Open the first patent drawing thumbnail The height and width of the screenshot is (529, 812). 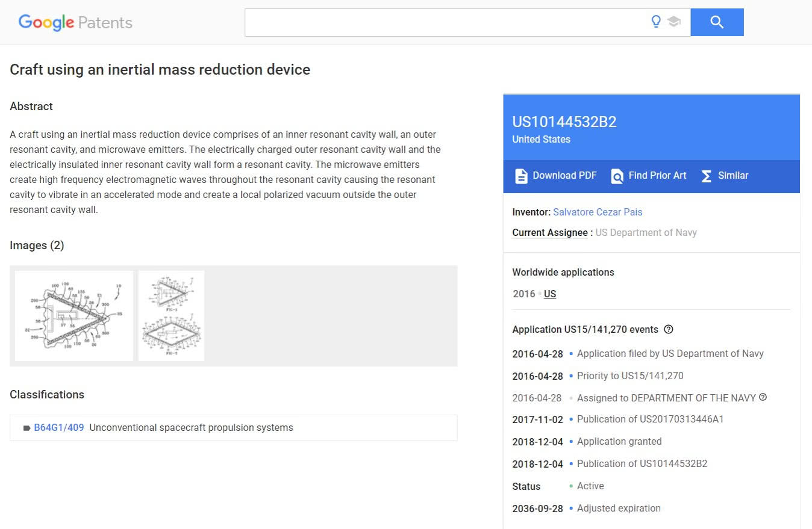(x=74, y=316)
